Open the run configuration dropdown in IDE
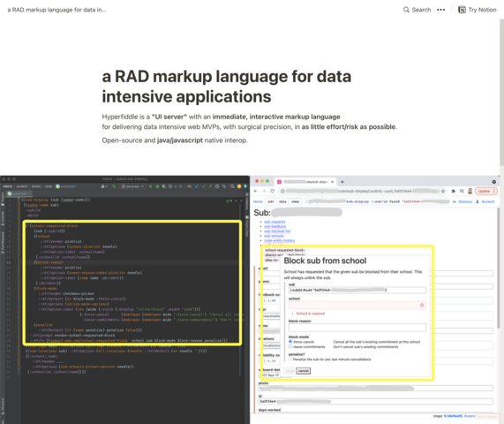This screenshot has width=504, height=424. pyautogui.click(x=132, y=186)
